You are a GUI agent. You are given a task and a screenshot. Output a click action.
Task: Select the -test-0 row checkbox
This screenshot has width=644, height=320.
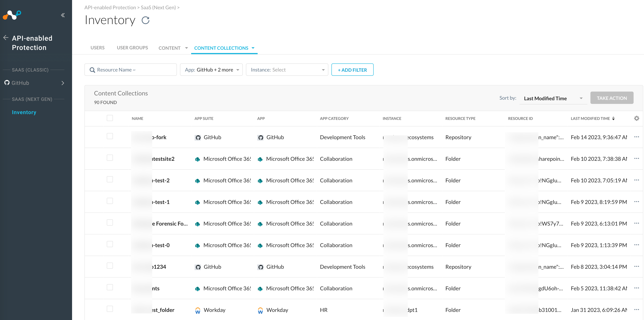coord(110,244)
